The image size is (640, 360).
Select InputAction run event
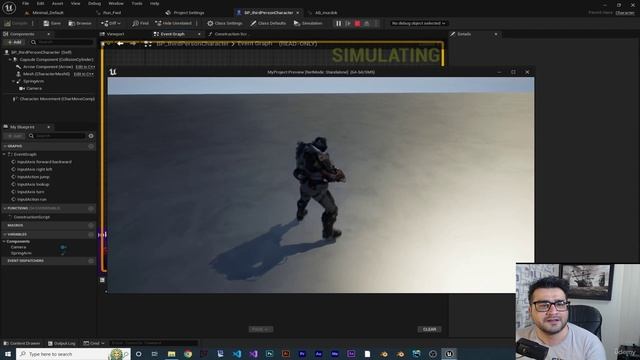[x=31, y=199]
